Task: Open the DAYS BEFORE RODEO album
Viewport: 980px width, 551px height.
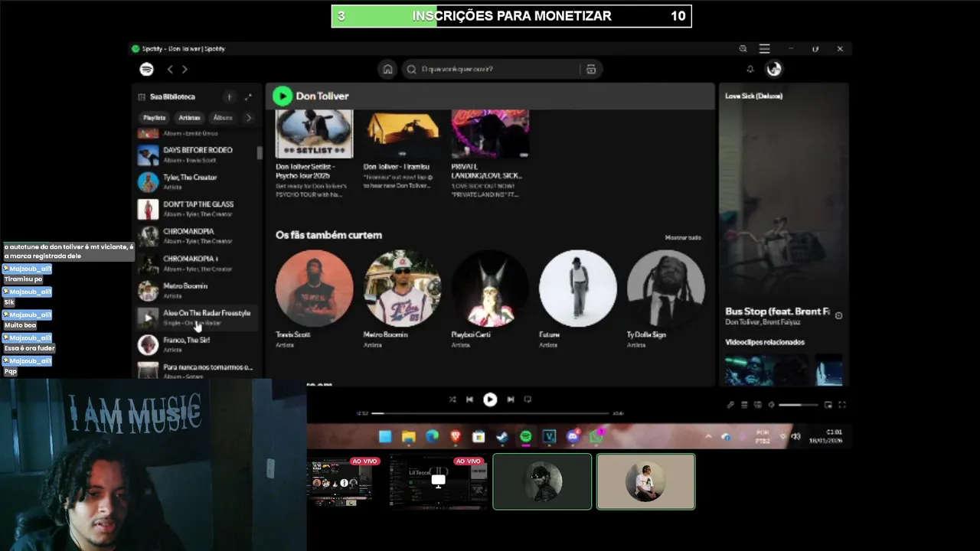Action: (196, 155)
